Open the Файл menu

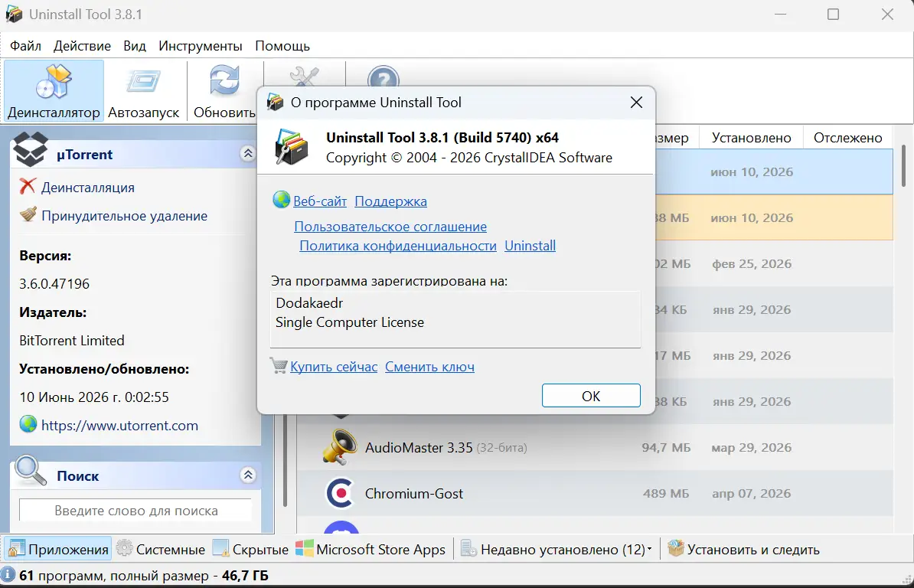coord(26,46)
